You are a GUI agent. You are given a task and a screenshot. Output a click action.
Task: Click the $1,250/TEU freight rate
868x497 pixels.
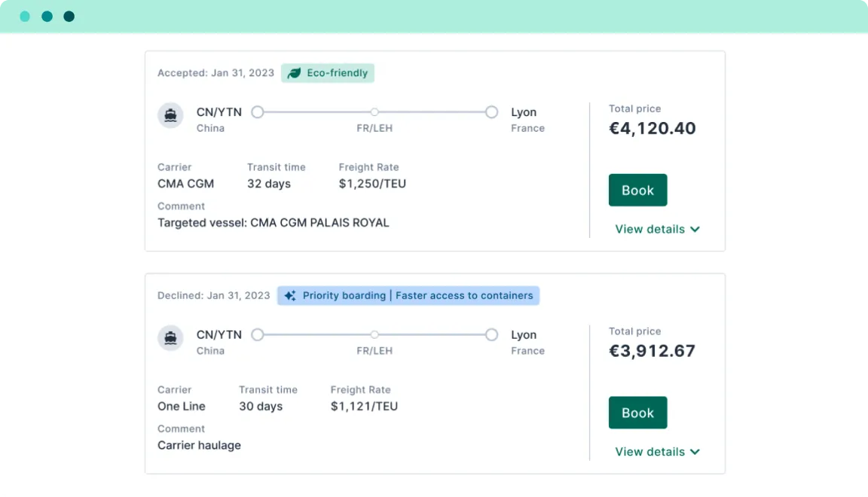[x=372, y=184]
